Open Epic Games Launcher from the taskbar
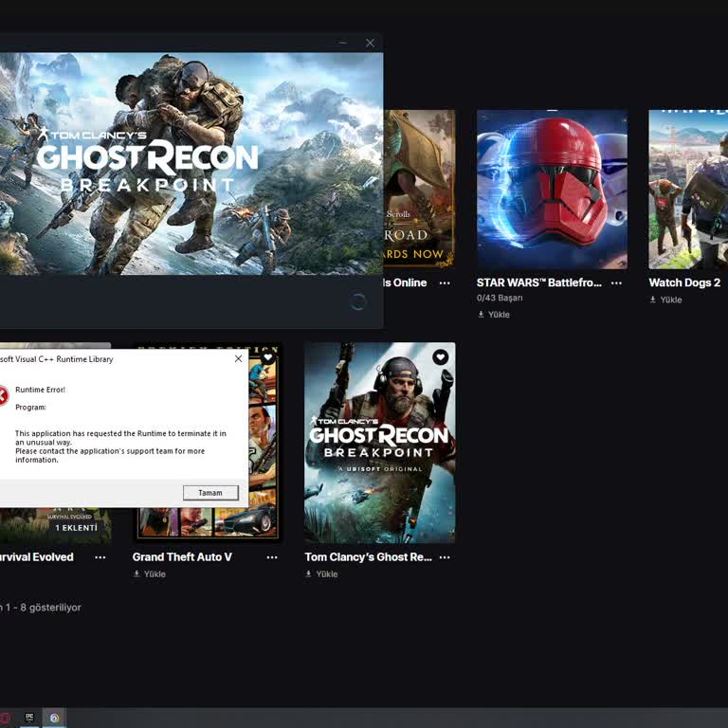The width and height of the screenshot is (728, 728). pyautogui.click(x=29, y=718)
